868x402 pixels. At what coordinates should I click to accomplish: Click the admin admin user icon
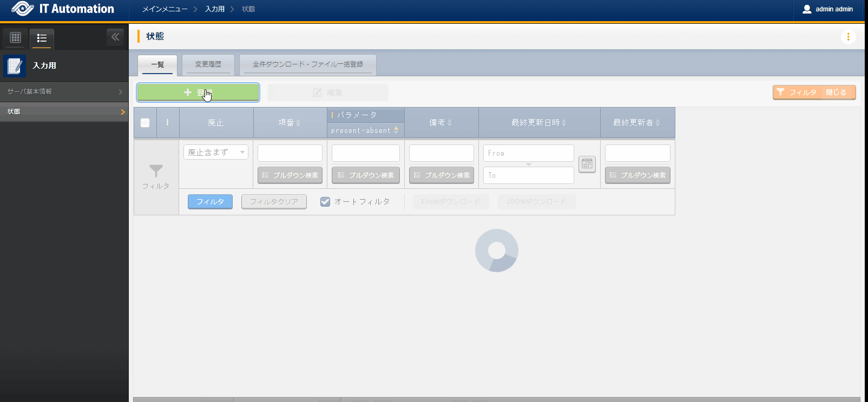[x=807, y=9]
